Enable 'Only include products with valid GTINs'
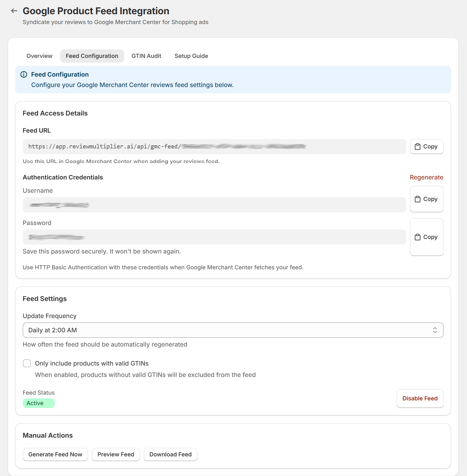 (x=27, y=363)
